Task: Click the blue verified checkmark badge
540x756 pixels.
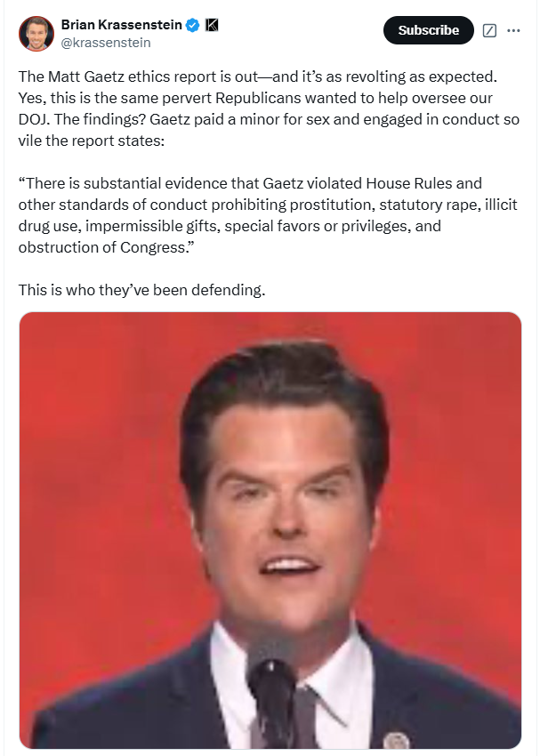Action: click(193, 25)
